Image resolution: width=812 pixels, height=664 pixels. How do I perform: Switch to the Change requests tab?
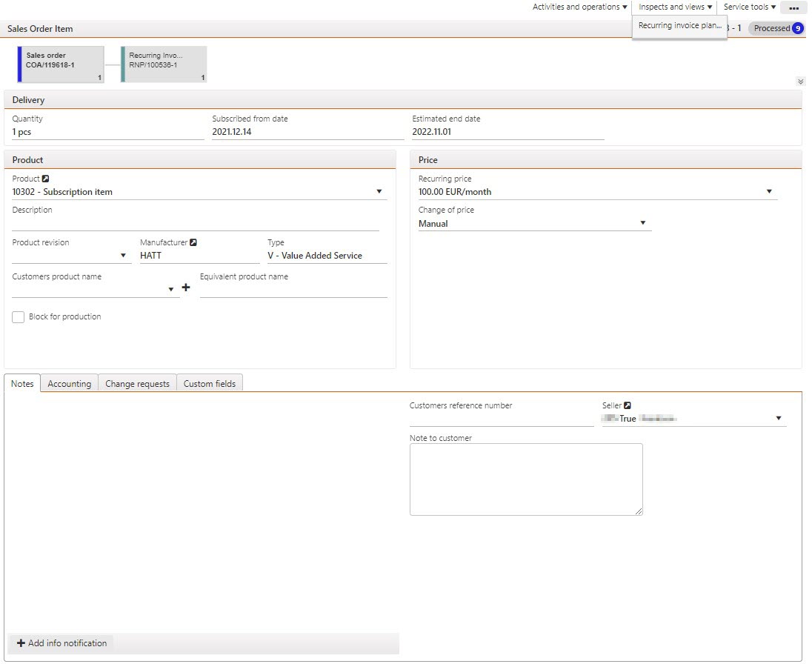click(137, 384)
